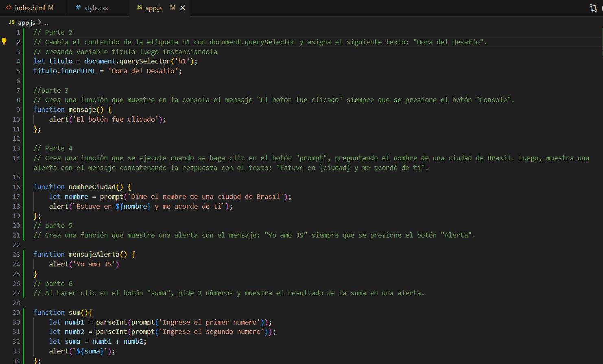Select the app.js editor tab
Image resolution: width=603 pixels, height=364 pixels.
(154, 8)
